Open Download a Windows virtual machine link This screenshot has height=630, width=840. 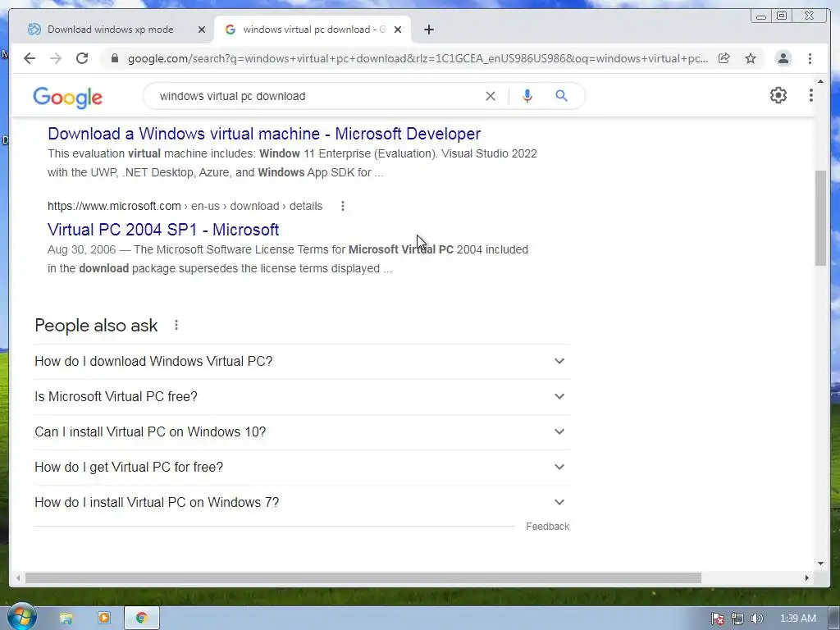(264, 134)
